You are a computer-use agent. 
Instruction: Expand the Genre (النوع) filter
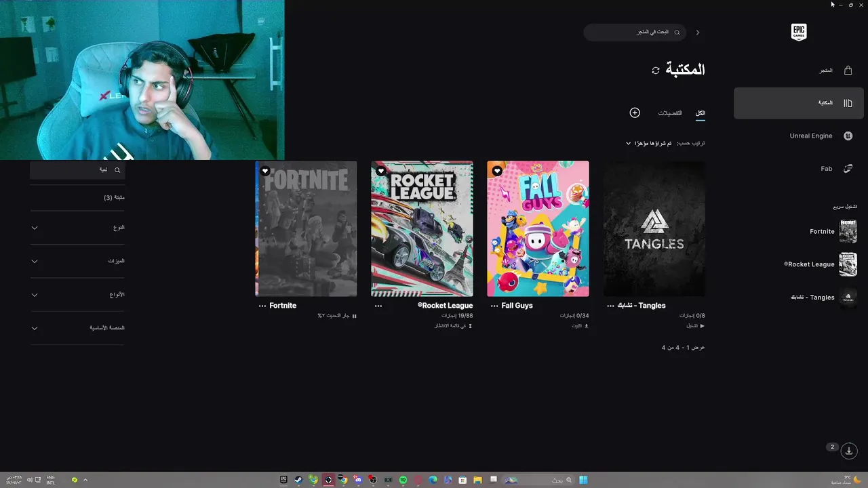click(77, 228)
